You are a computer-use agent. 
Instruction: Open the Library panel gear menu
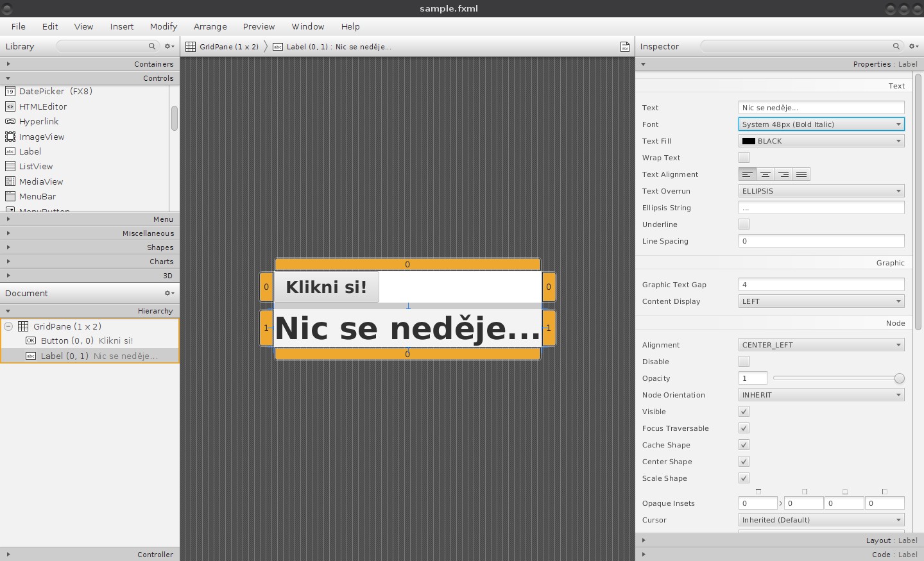tap(168, 46)
